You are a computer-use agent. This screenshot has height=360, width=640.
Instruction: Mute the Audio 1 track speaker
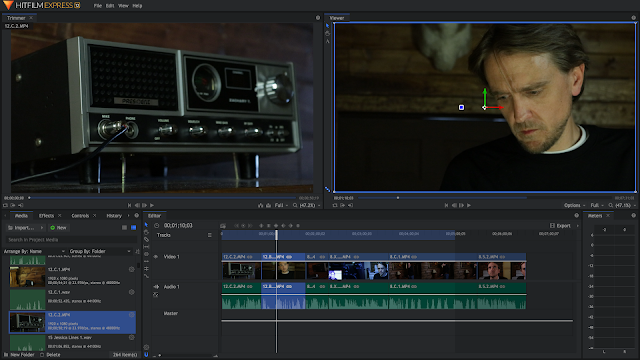click(156, 287)
